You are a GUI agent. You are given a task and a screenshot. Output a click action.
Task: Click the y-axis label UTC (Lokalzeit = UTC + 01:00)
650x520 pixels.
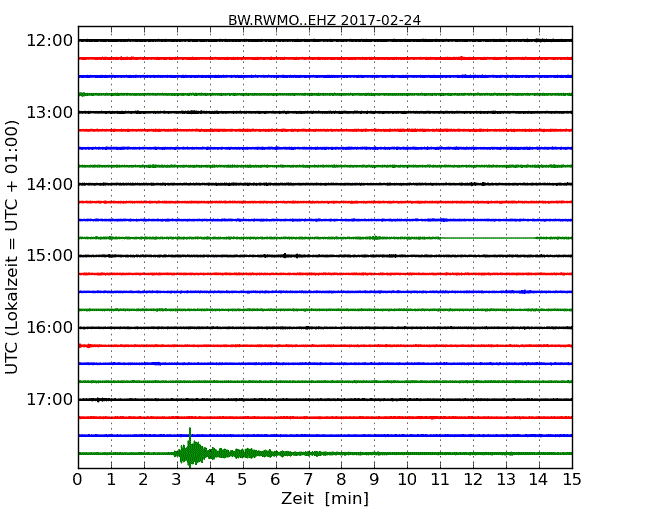(12, 247)
